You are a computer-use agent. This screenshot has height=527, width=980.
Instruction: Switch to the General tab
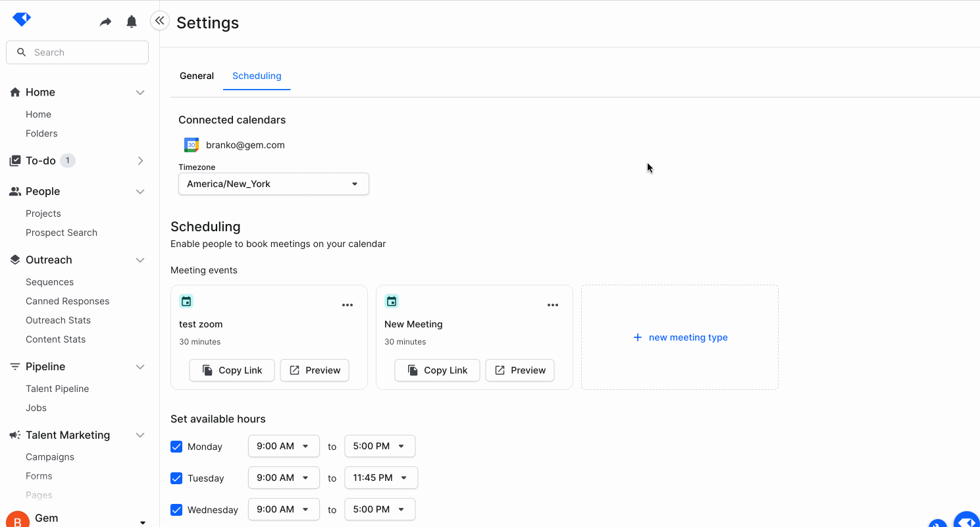point(197,76)
